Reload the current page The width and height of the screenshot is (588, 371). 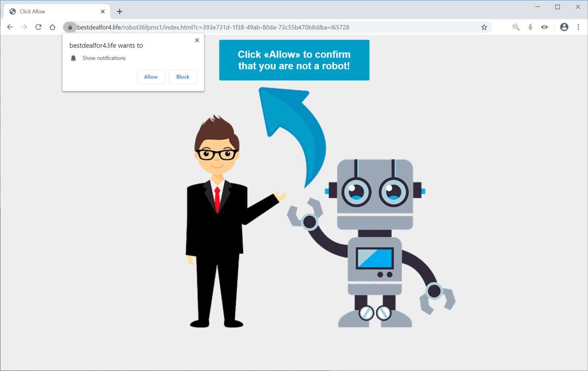click(39, 27)
